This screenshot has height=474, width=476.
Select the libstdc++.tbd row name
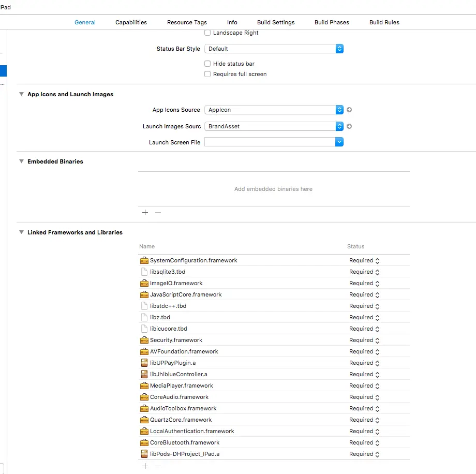click(168, 306)
